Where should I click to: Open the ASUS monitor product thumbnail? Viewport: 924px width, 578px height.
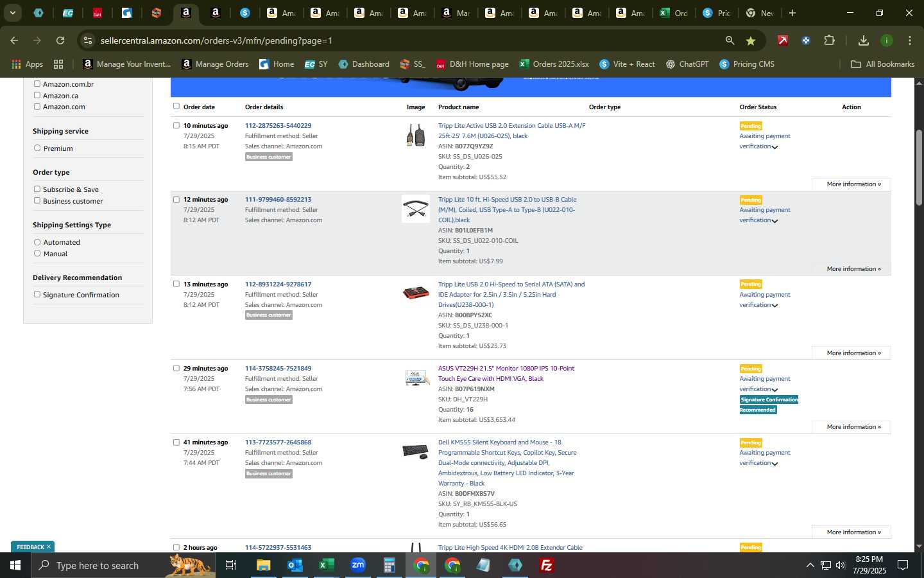[x=416, y=378]
